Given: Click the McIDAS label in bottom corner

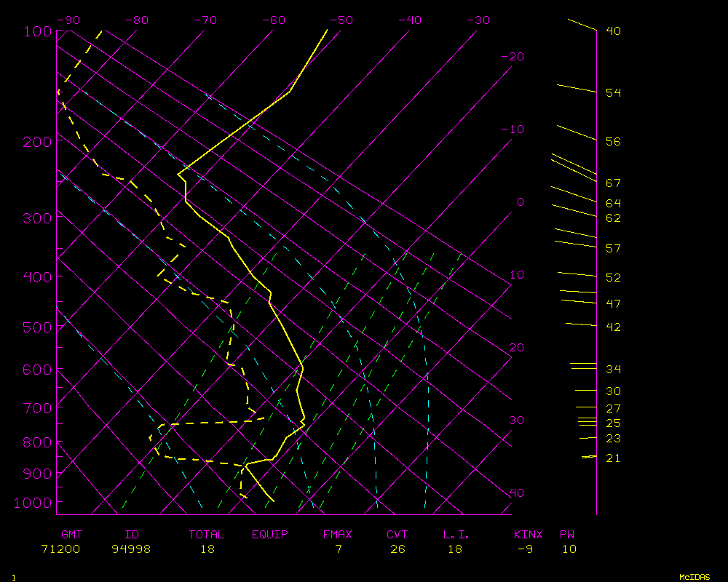Looking at the screenshot, I should (x=695, y=576).
